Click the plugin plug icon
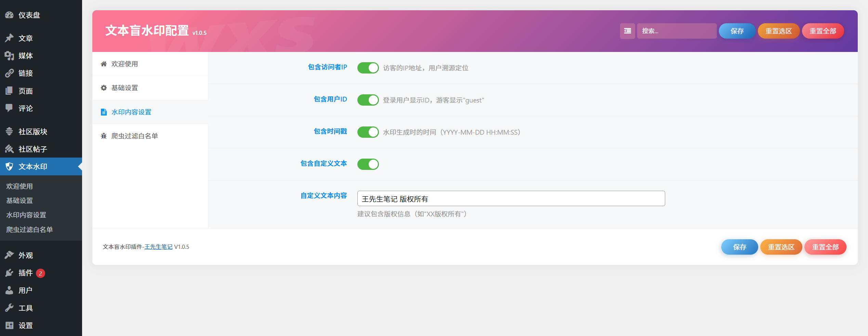The image size is (868, 336). point(9,273)
